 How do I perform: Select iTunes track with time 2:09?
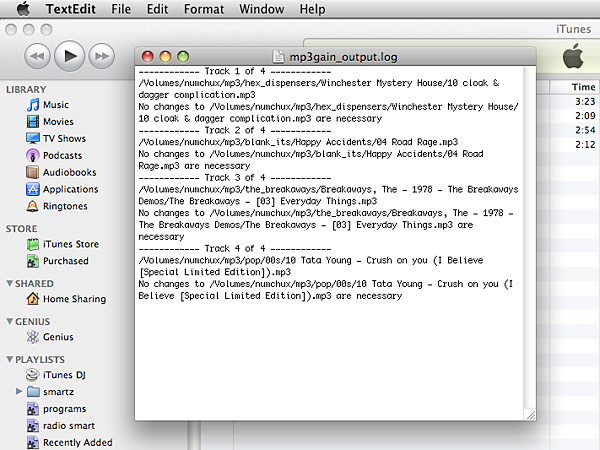tap(585, 116)
